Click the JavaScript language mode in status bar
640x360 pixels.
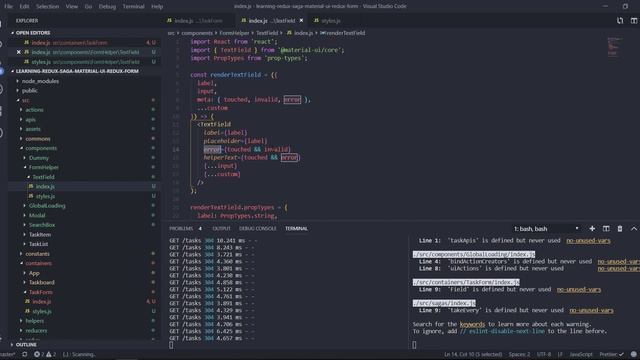coord(580,354)
